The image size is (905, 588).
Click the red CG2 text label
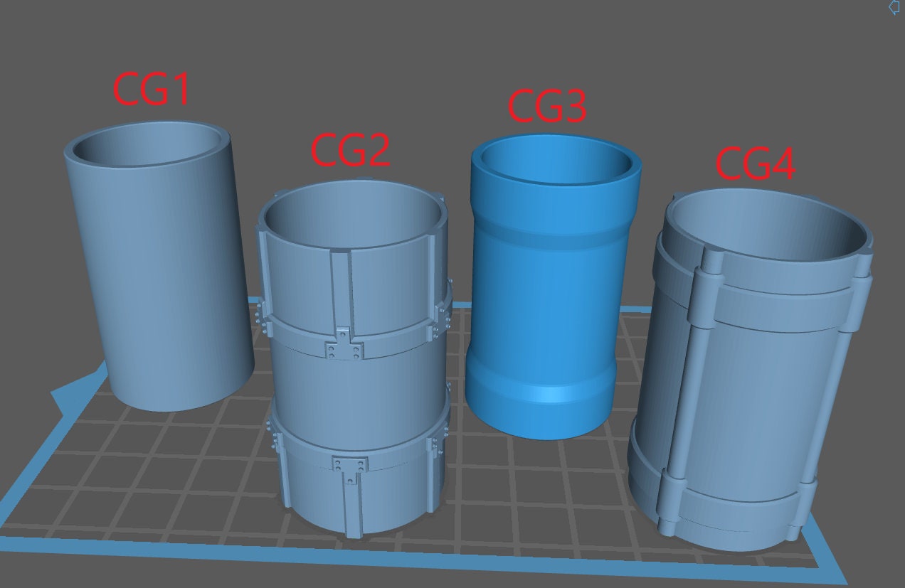[350, 151]
